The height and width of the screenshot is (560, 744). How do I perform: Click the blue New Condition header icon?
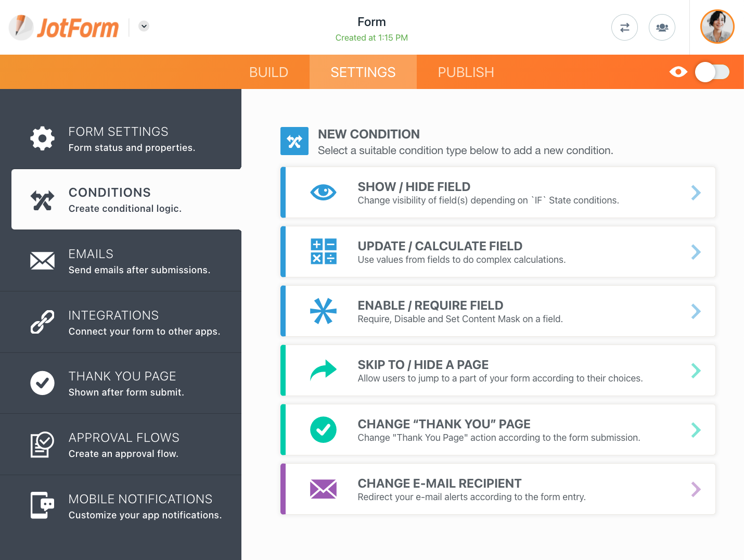click(x=294, y=141)
